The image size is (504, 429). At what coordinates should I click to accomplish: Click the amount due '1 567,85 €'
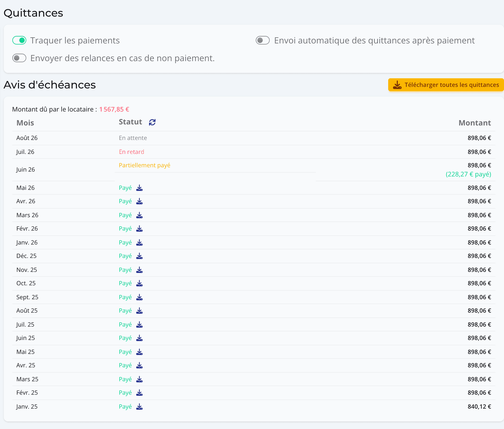click(114, 109)
